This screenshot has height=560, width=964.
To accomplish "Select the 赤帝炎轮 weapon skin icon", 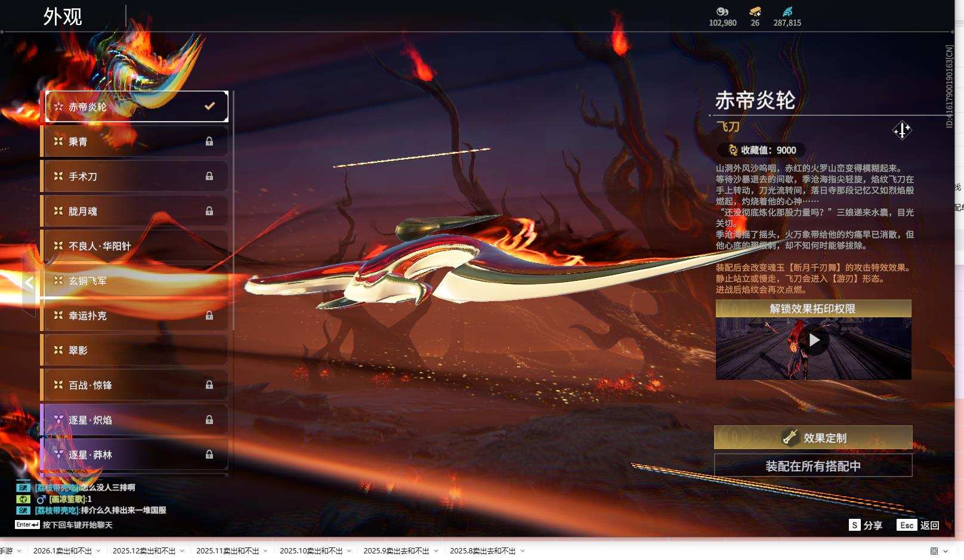I will pyautogui.click(x=58, y=106).
